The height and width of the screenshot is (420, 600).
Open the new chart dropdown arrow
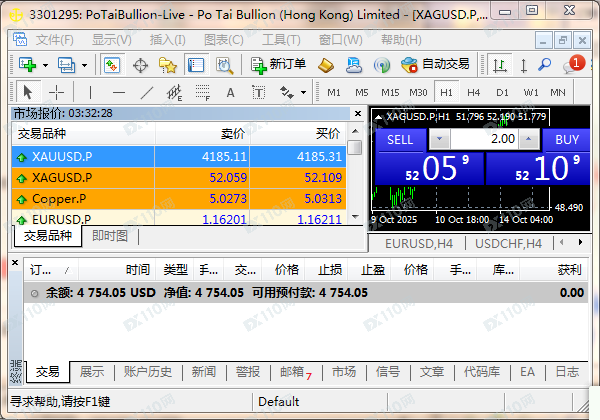46,64
